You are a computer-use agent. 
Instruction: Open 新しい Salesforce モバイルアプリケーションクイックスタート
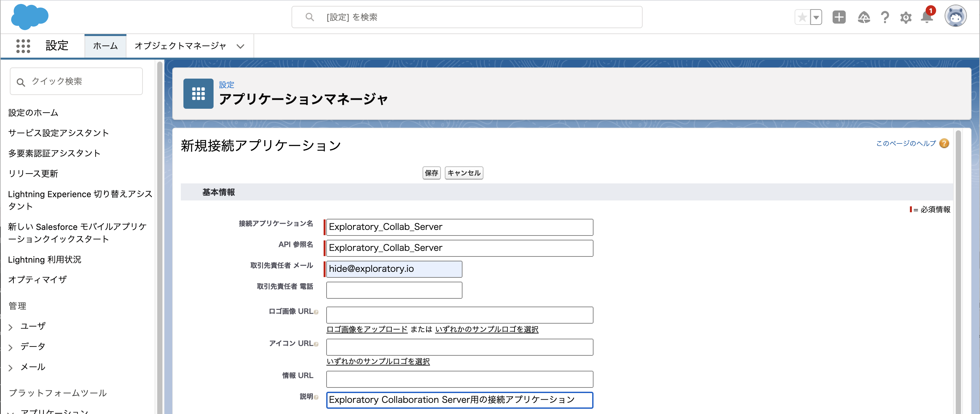pyautogui.click(x=78, y=233)
